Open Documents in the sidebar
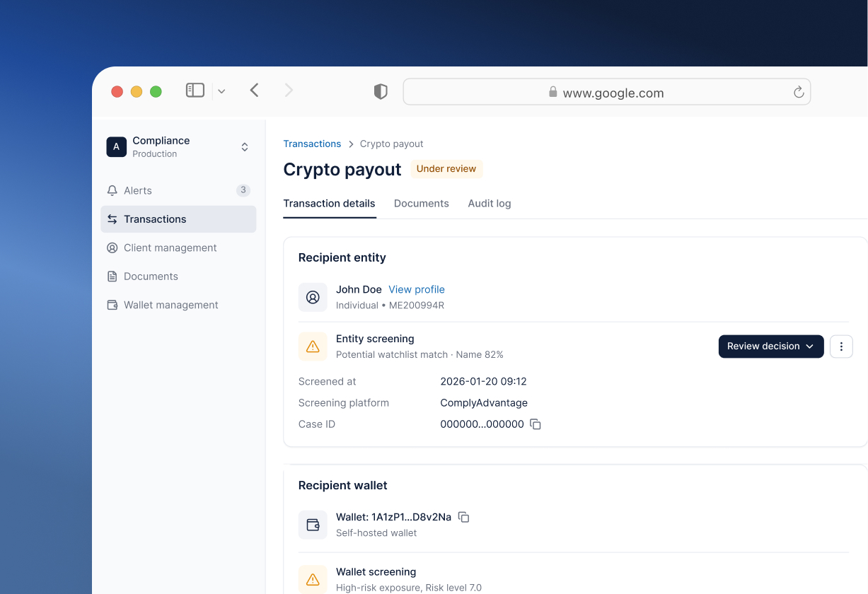 178,276
